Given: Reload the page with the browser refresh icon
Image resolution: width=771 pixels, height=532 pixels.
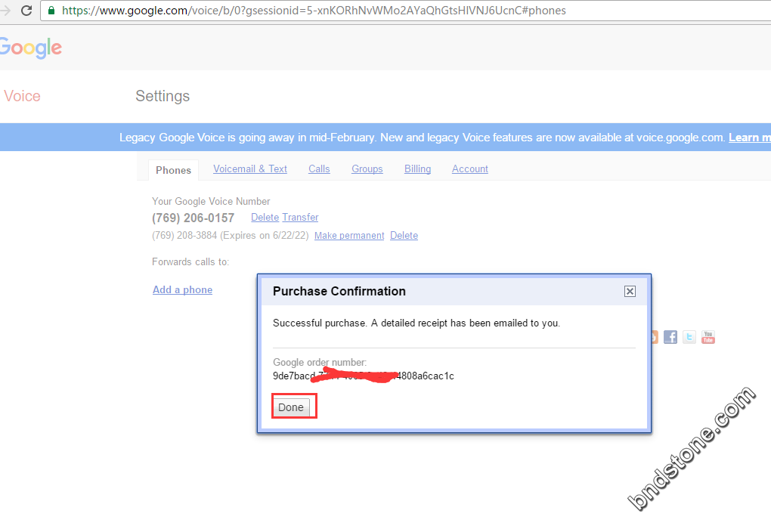Looking at the screenshot, I should pos(26,11).
